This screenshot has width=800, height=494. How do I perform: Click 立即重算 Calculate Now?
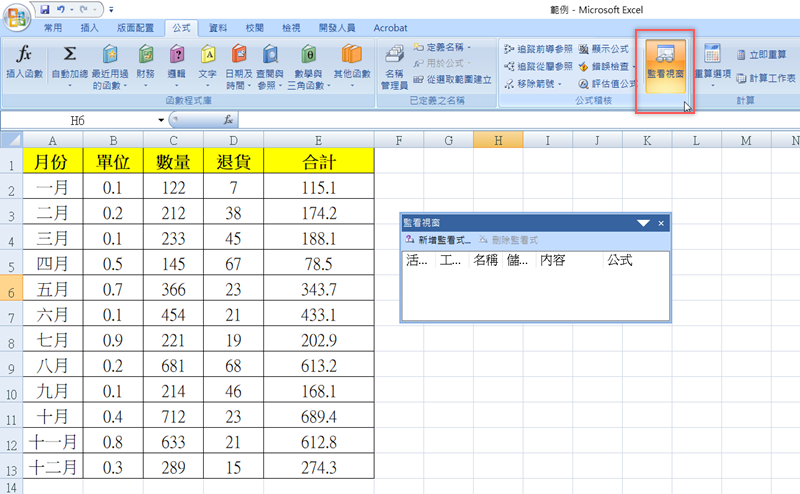tap(766, 56)
